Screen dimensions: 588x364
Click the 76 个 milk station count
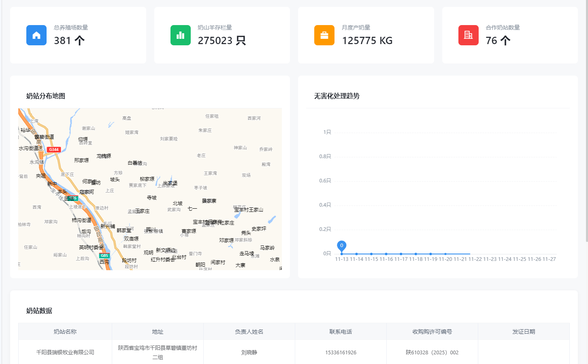tap(498, 40)
